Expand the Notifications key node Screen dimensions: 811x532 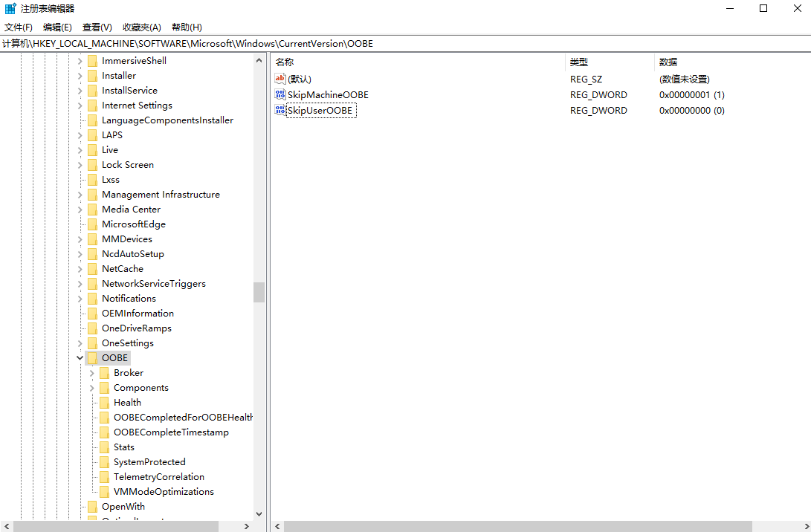coord(80,299)
